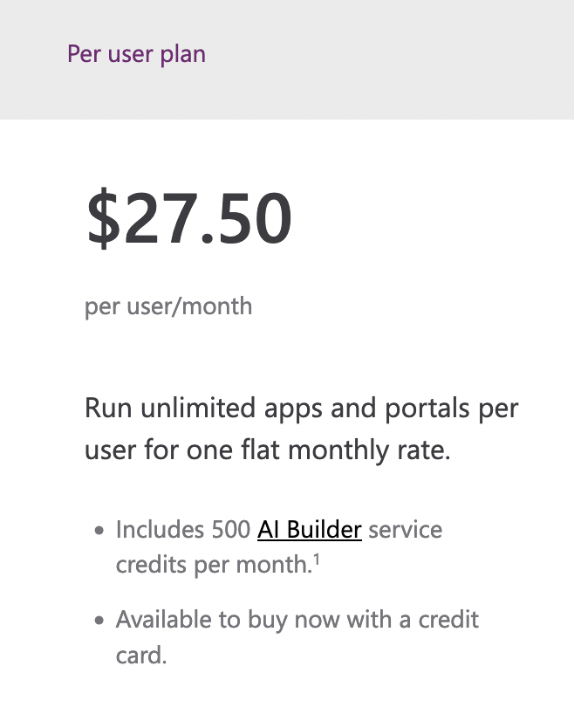Click the Includes 500 text

[x=183, y=530]
